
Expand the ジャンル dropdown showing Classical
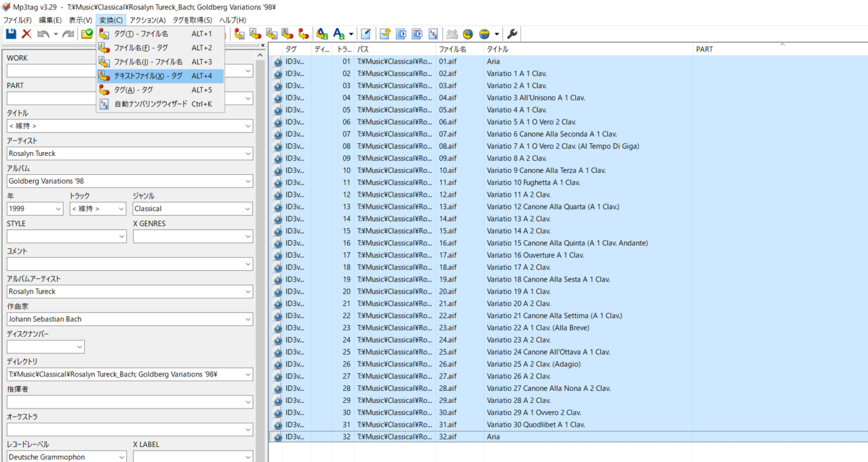tap(246, 209)
